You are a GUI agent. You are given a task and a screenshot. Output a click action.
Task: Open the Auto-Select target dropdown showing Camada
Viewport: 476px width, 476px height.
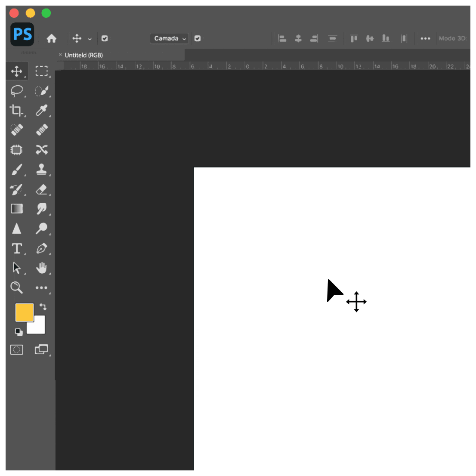coord(169,38)
